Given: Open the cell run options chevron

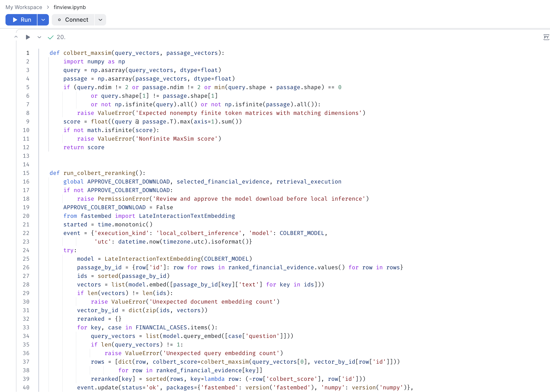Looking at the screenshot, I should 39,37.
